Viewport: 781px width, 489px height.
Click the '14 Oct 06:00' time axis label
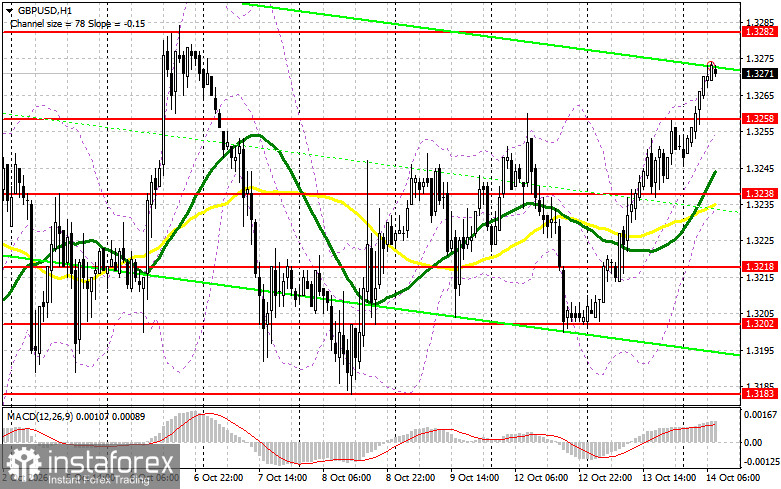(x=733, y=478)
